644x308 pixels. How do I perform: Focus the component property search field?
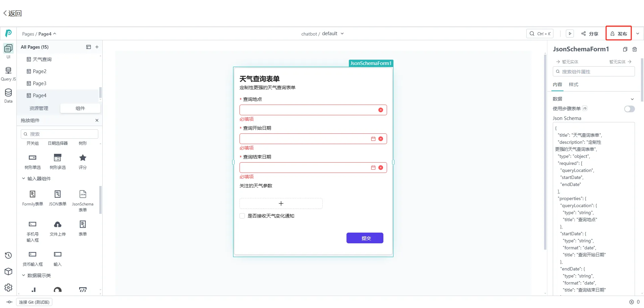[594, 72]
